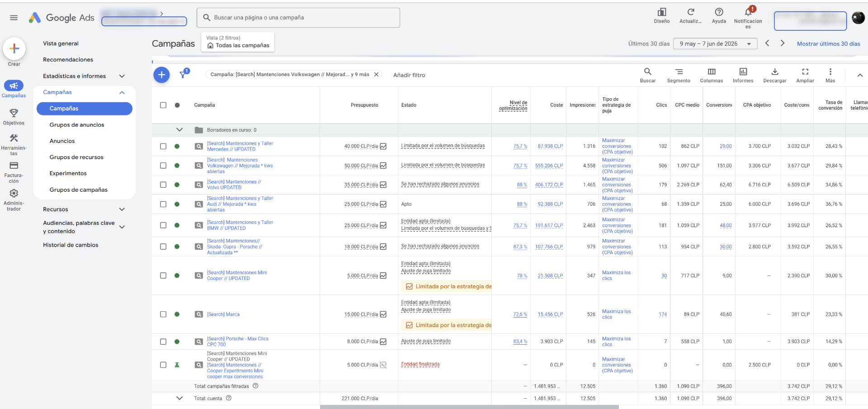Image resolution: width=868 pixels, height=409 pixels.
Task: Open the Más options menu
Action: [830, 75]
